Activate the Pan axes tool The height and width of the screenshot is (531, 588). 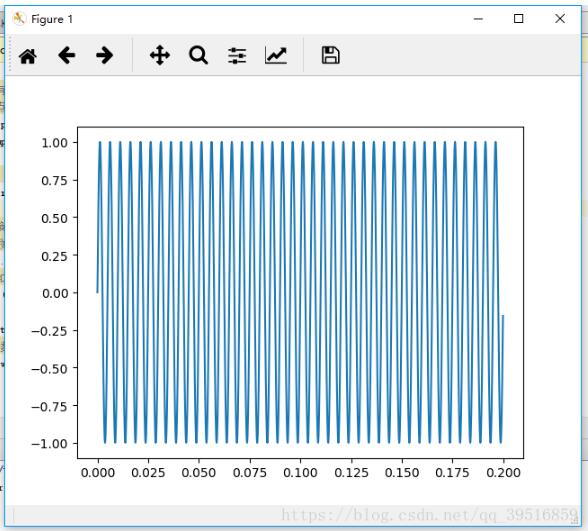(x=160, y=56)
